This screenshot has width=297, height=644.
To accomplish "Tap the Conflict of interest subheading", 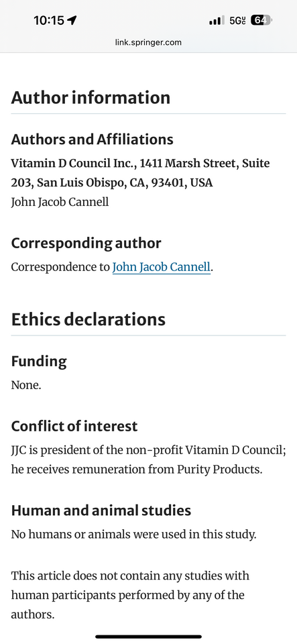I will [x=74, y=426].
